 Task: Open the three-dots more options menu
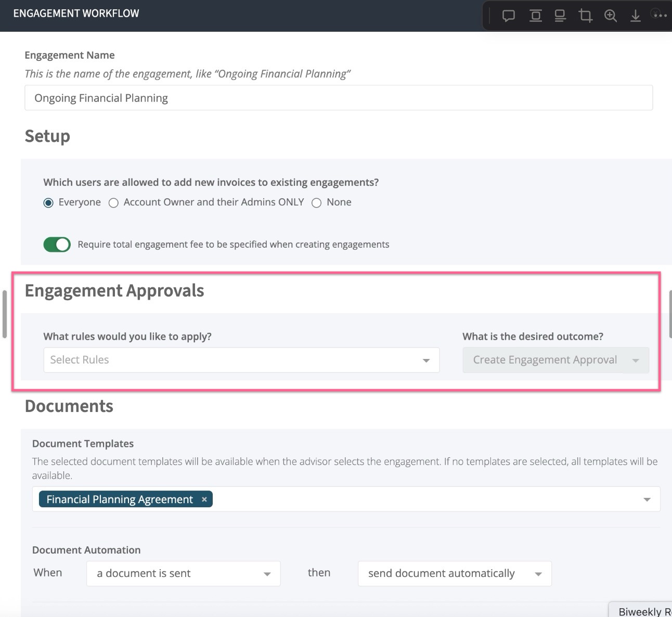(x=660, y=15)
